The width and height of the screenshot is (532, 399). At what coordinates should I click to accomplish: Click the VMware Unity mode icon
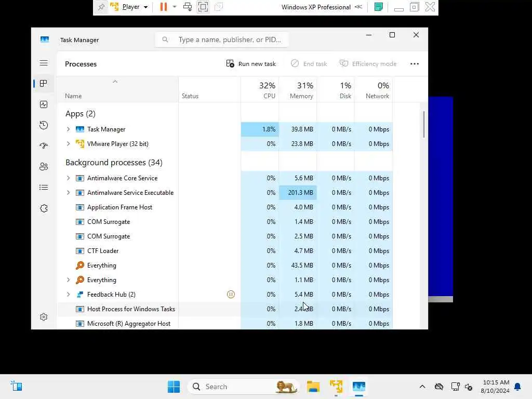click(219, 7)
